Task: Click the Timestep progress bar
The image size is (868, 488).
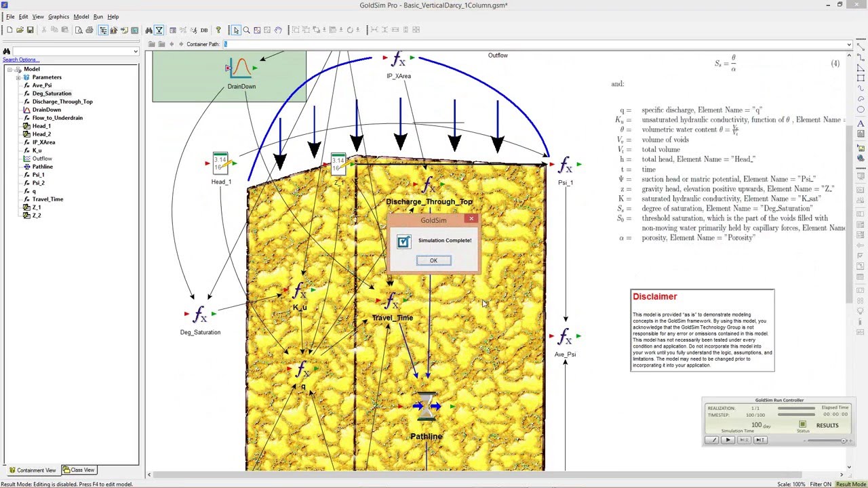Action: pos(797,415)
